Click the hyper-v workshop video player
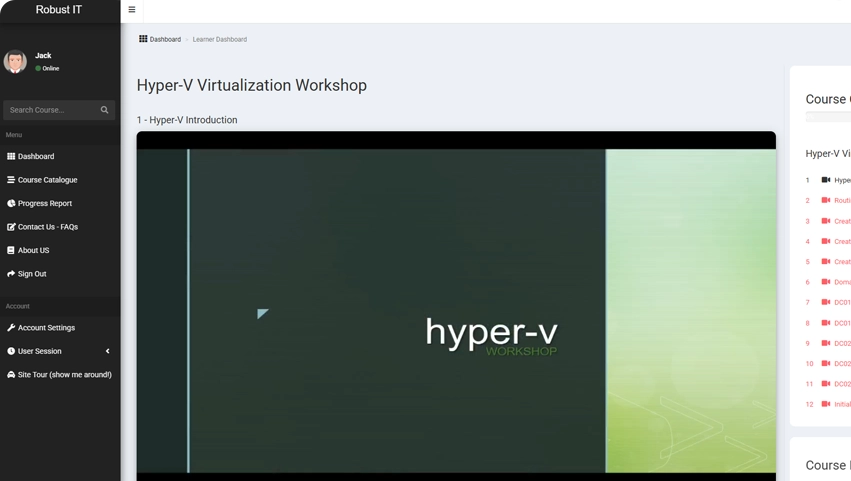This screenshot has width=851, height=481. [x=456, y=306]
